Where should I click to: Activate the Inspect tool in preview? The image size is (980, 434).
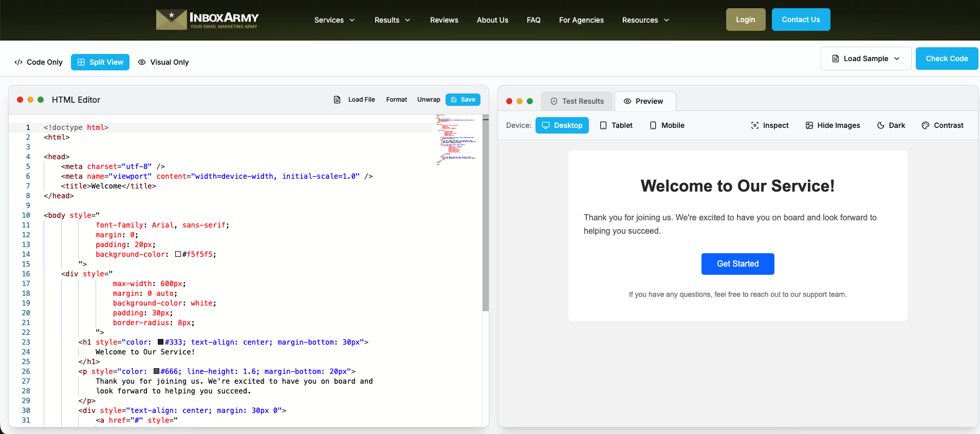[769, 125]
